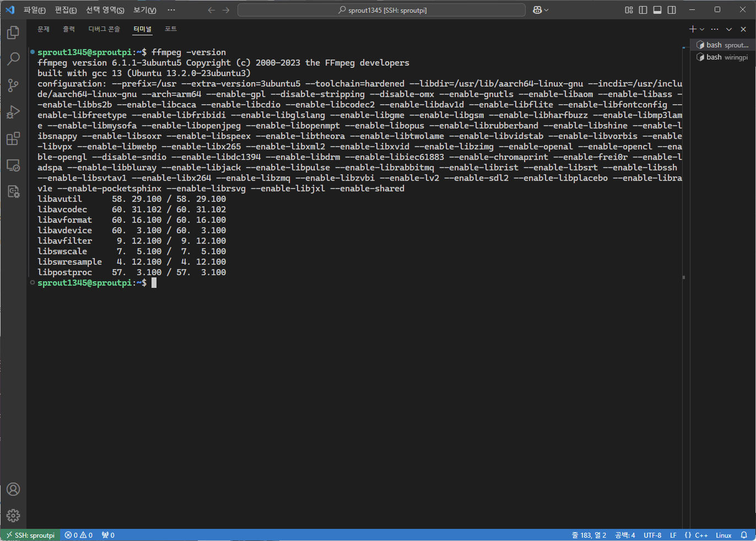Go back with the left arrow
The image size is (756, 541).
212,10
